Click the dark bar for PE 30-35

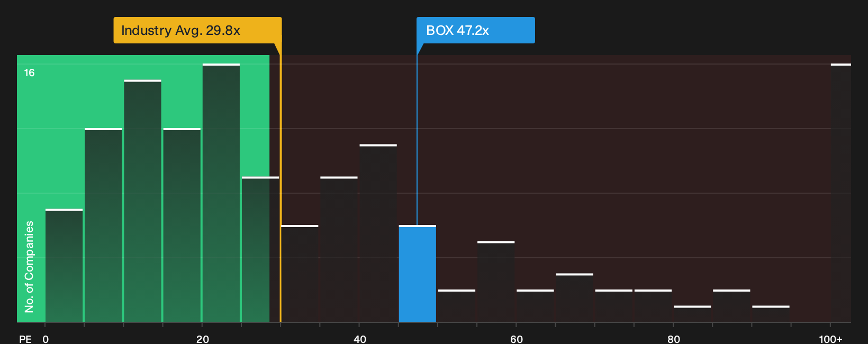pyautogui.click(x=300, y=274)
